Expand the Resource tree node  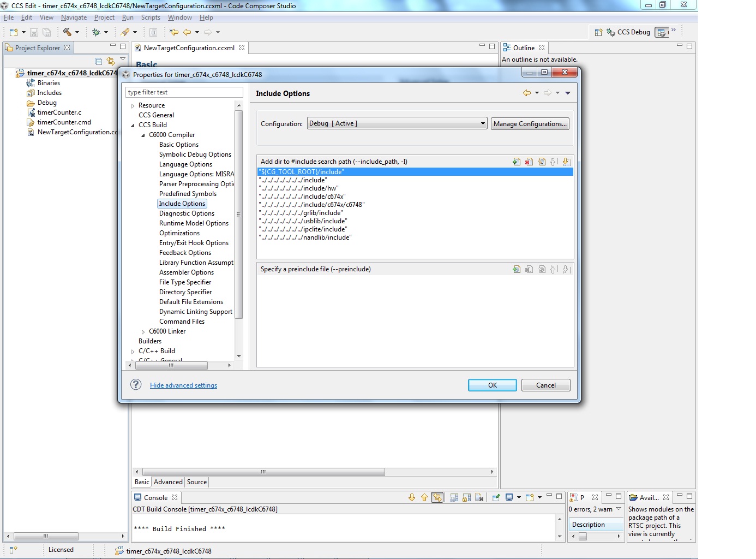point(133,106)
